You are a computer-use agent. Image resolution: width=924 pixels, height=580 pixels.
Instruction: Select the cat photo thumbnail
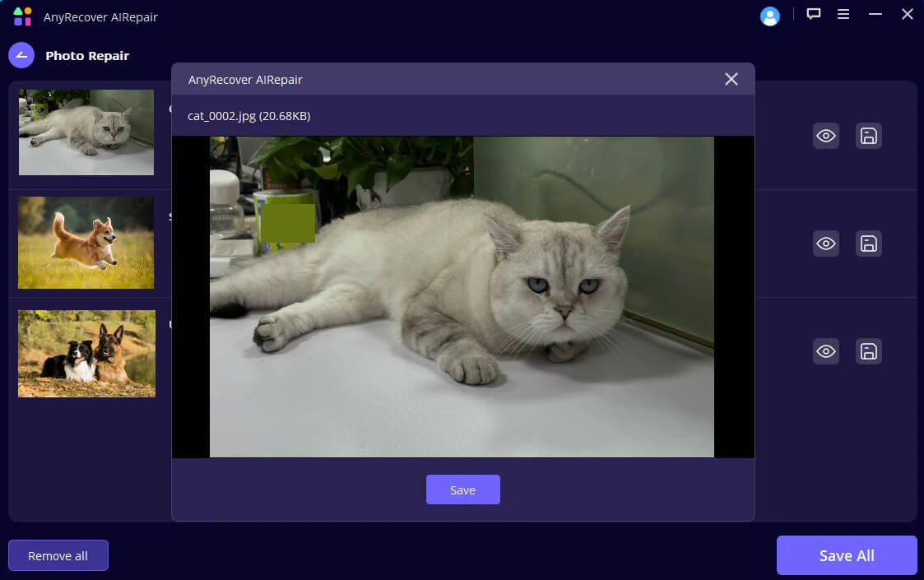point(86,132)
